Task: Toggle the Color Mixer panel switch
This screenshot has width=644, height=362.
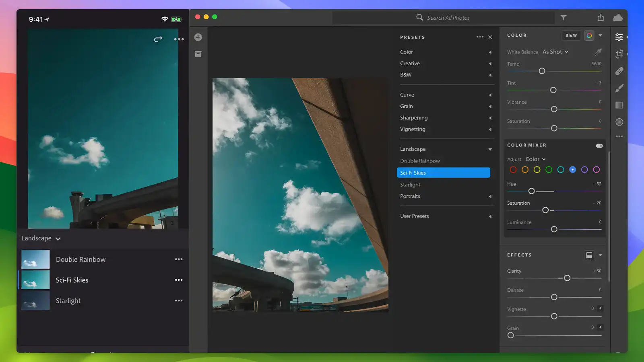Action: click(x=599, y=146)
